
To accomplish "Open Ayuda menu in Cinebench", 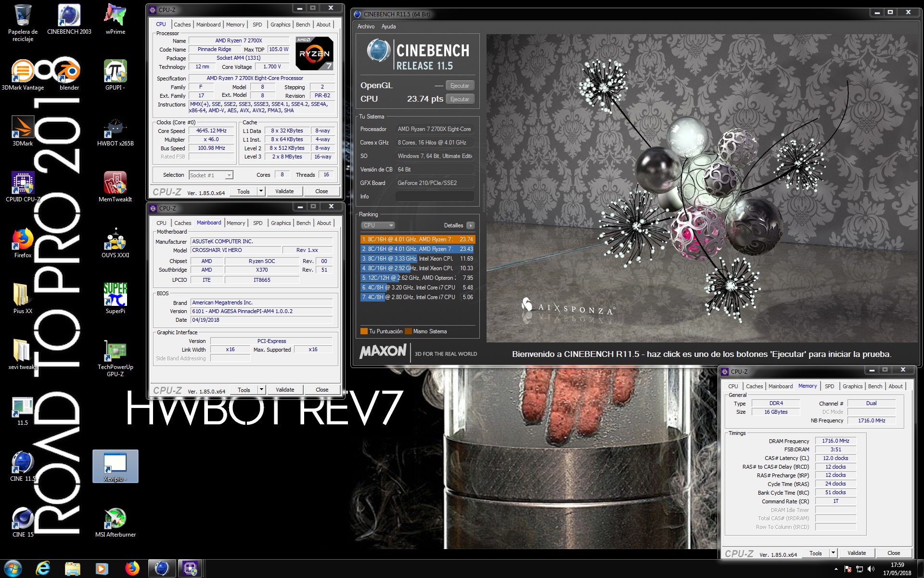I will pyautogui.click(x=388, y=26).
